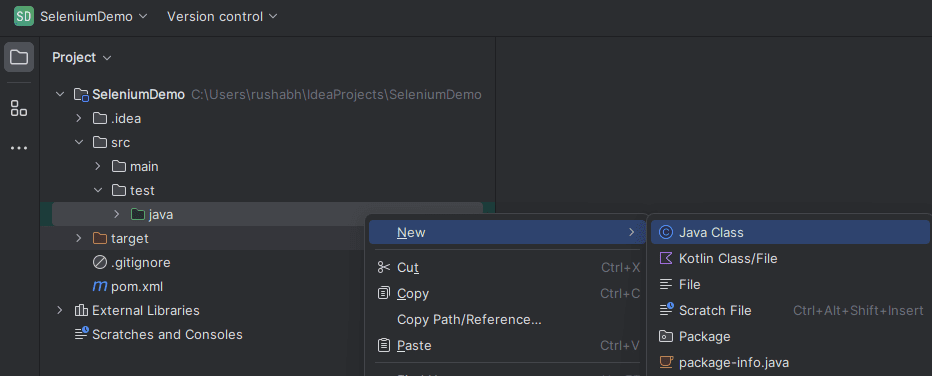Click the Scratch File icon in submenu
Image resolution: width=932 pixels, height=376 pixels.
coord(666,310)
